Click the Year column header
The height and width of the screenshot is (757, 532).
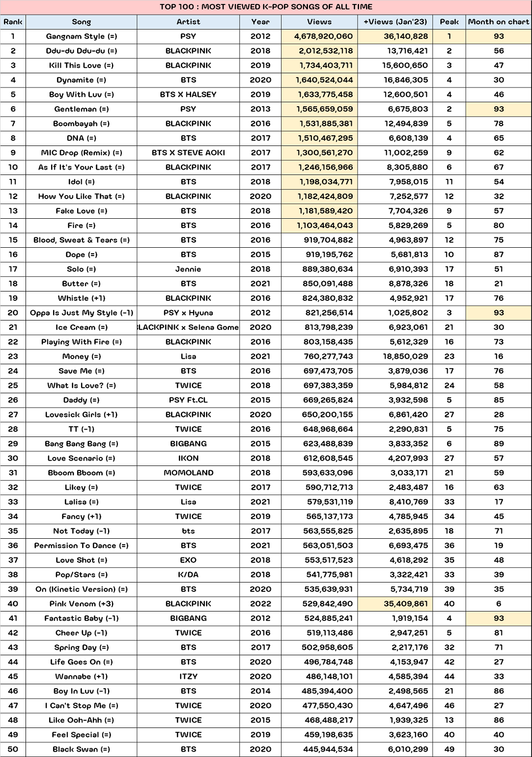260,22
